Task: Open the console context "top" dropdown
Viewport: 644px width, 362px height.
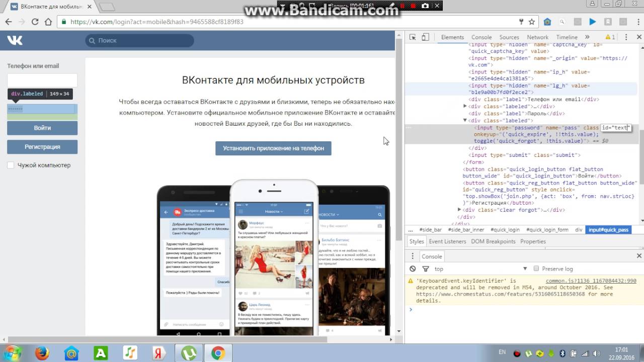Action: (x=480, y=269)
